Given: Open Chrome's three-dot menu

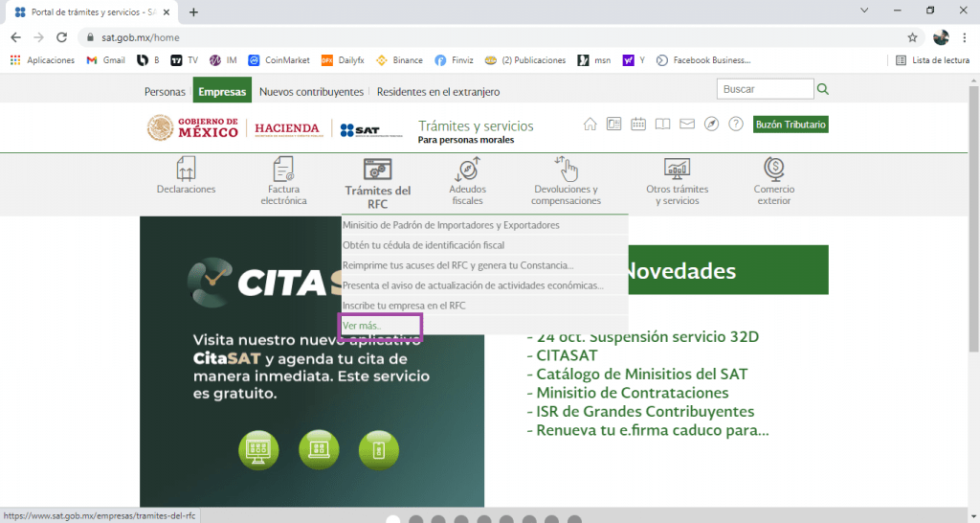Looking at the screenshot, I should pyautogui.click(x=965, y=37).
